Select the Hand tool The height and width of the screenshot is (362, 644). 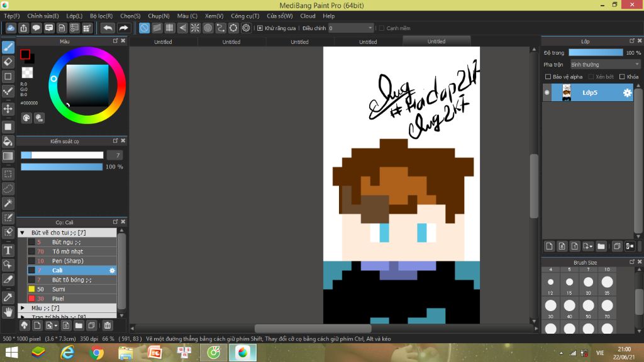pos(8,312)
